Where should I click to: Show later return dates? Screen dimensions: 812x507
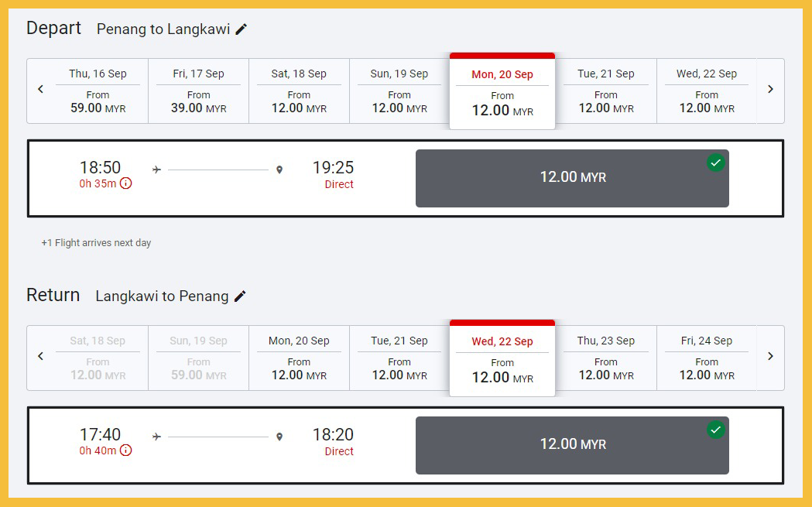click(770, 357)
